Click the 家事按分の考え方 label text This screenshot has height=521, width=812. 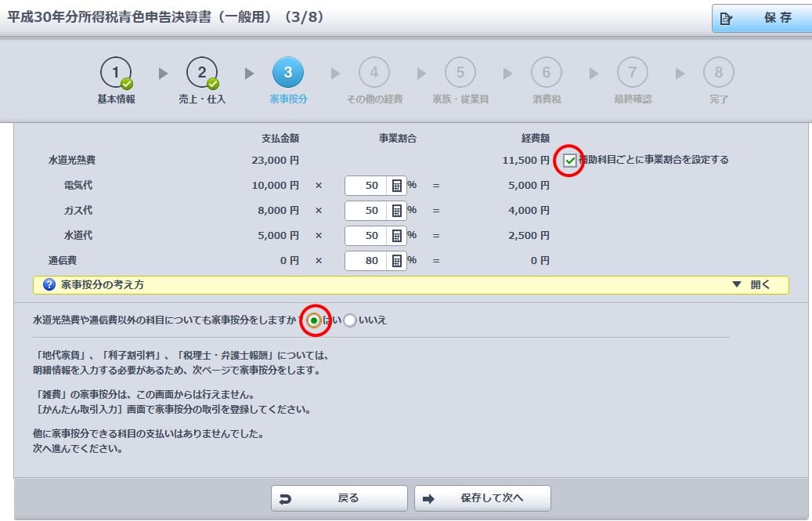103,284
